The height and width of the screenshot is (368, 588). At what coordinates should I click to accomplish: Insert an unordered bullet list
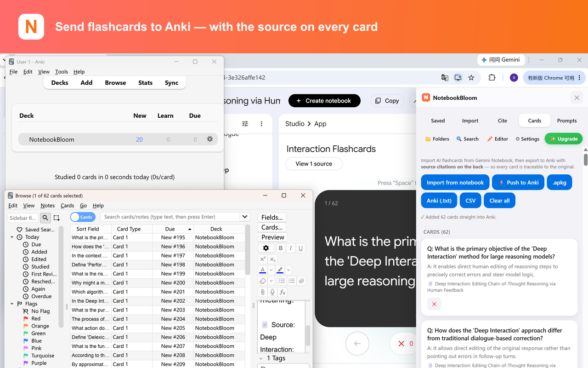[282, 281]
